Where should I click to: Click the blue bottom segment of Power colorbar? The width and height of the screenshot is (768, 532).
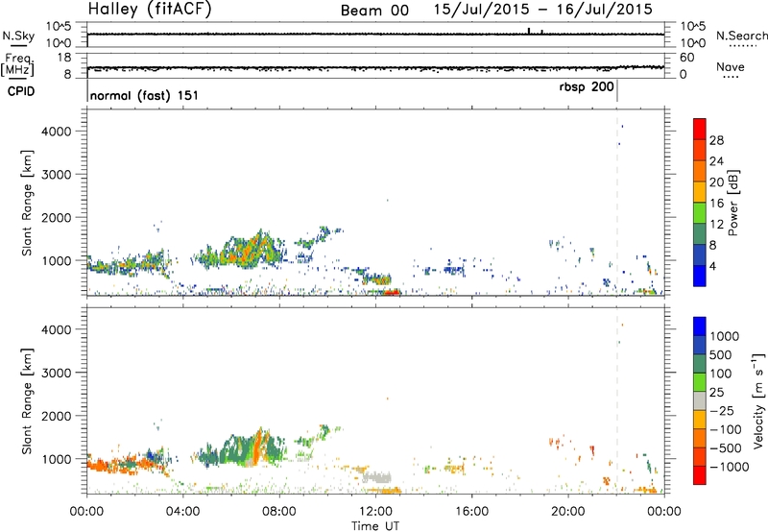[x=700, y=276]
